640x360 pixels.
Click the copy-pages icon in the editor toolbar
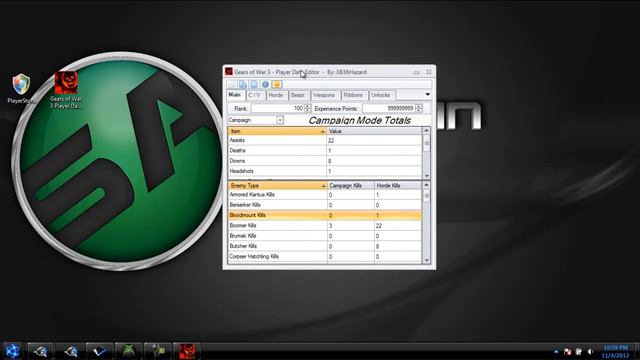242,84
